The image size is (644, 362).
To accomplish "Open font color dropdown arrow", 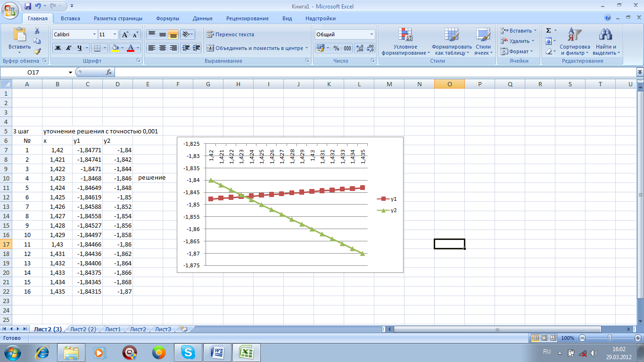I will (x=138, y=48).
